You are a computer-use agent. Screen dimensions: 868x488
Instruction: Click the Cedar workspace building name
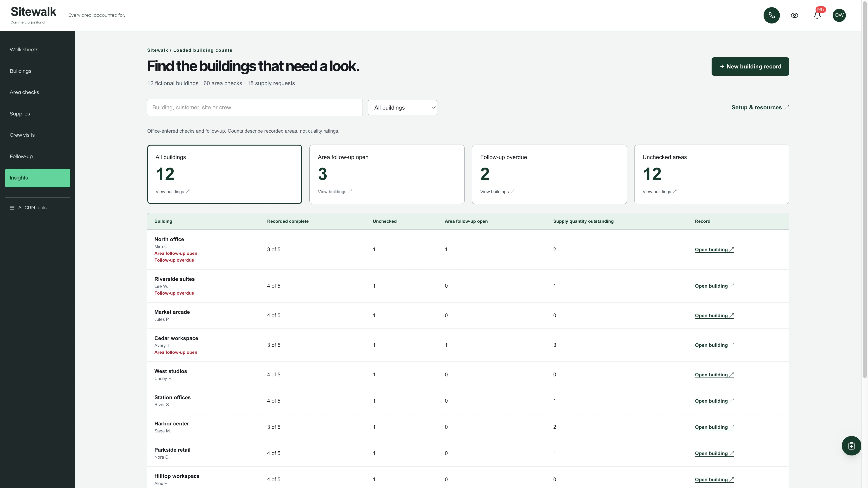[176, 338]
